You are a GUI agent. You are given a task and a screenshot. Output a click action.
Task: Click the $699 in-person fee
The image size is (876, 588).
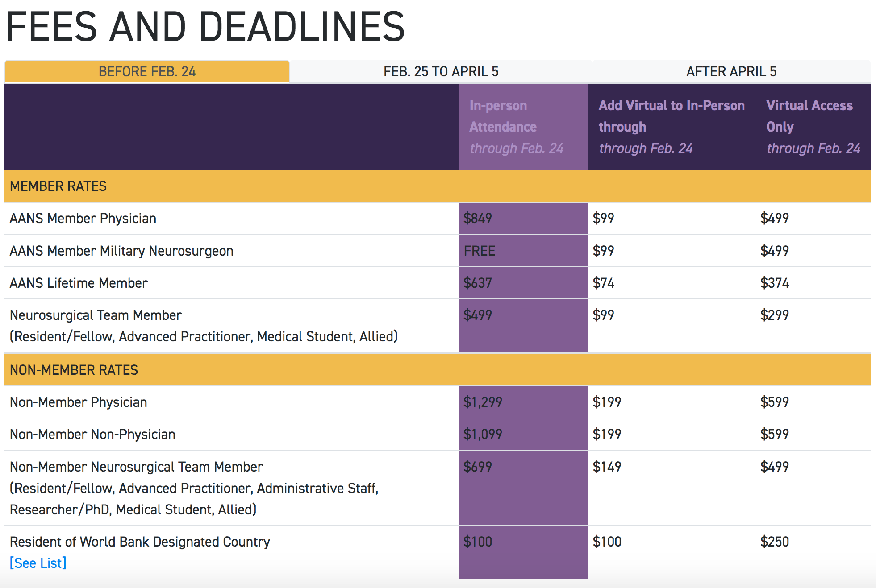click(x=478, y=467)
